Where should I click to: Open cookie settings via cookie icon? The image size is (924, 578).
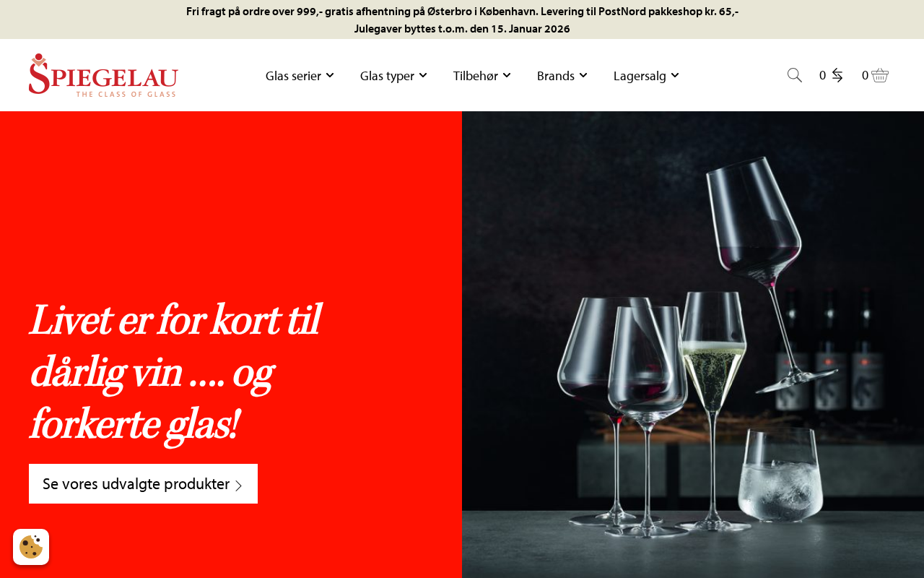(31, 547)
